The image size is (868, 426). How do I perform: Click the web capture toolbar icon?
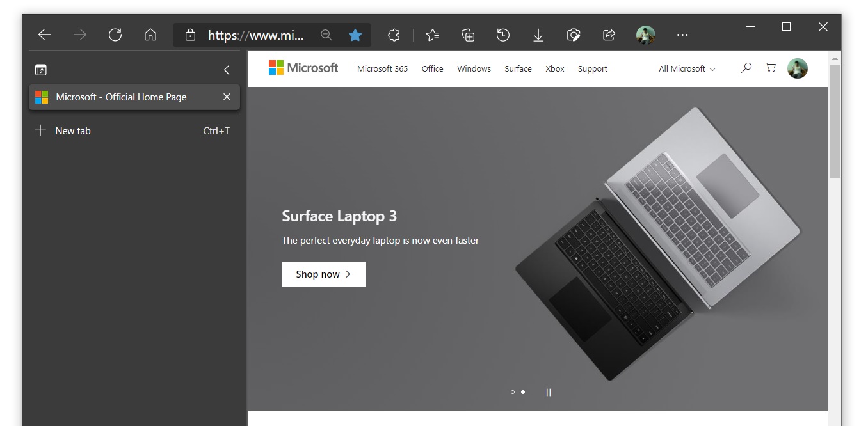point(574,35)
